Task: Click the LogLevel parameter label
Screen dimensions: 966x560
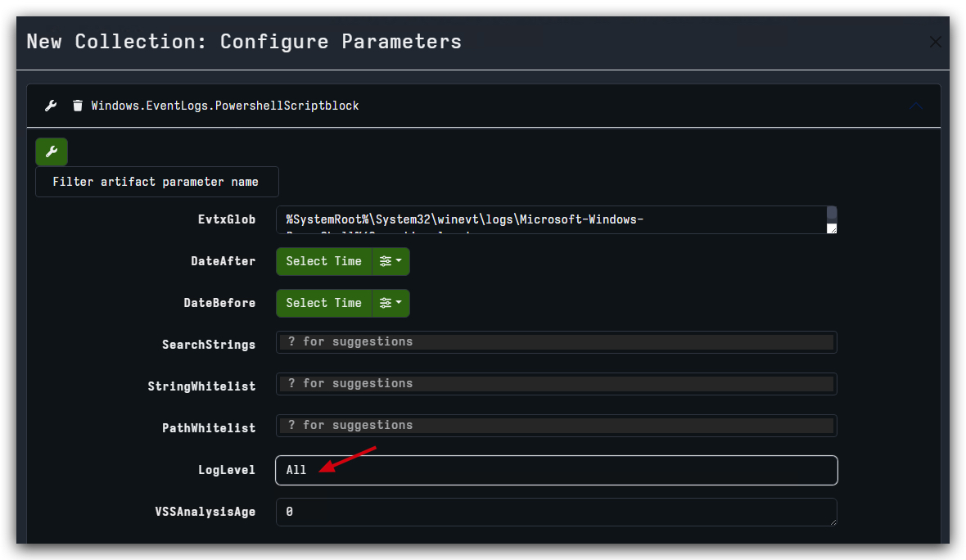Action: click(x=227, y=470)
